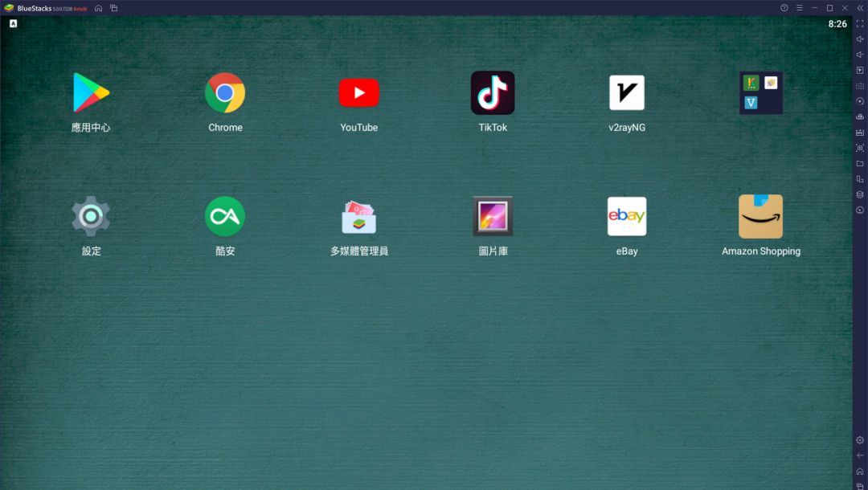Launch the 酷安 app
The image size is (868, 490).
point(225,216)
